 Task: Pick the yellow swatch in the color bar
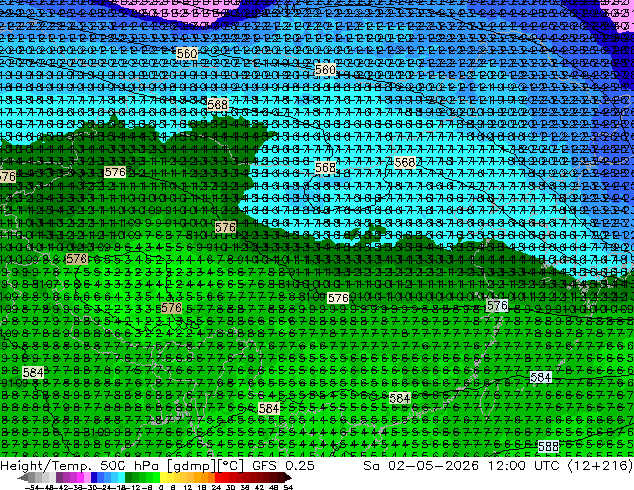pos(164,478)
